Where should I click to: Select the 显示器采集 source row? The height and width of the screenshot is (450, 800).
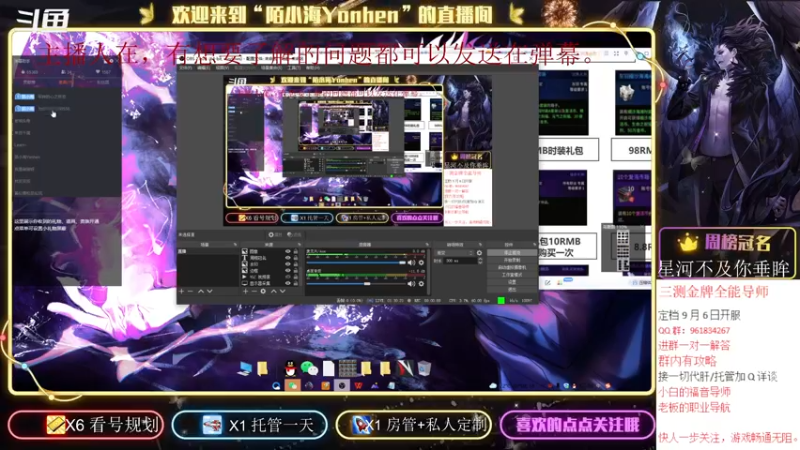tap(270, 284)
